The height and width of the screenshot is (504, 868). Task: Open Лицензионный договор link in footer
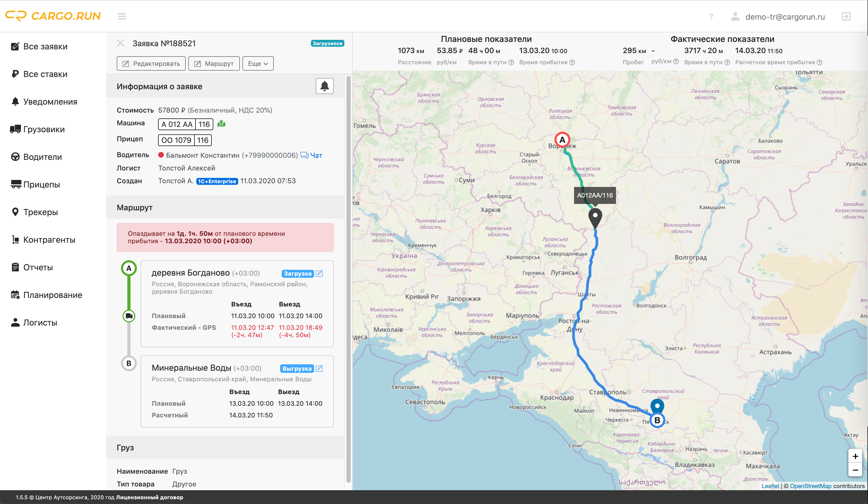(x=150, y=497)
